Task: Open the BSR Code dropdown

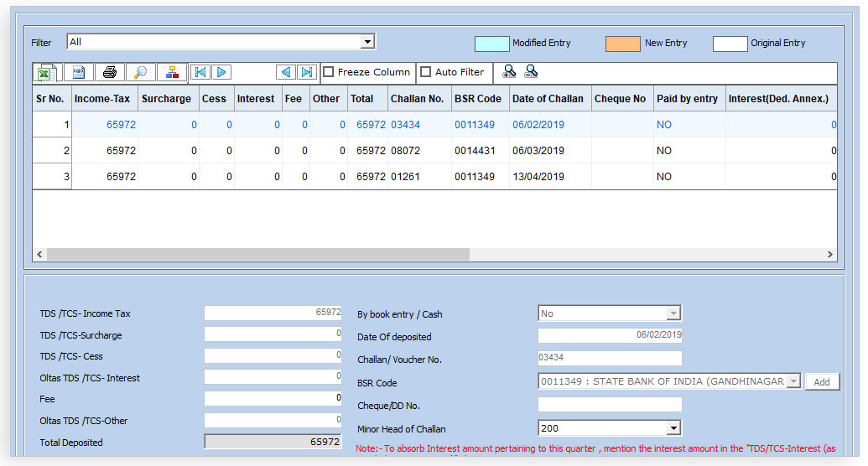Action: coord(792,381)
